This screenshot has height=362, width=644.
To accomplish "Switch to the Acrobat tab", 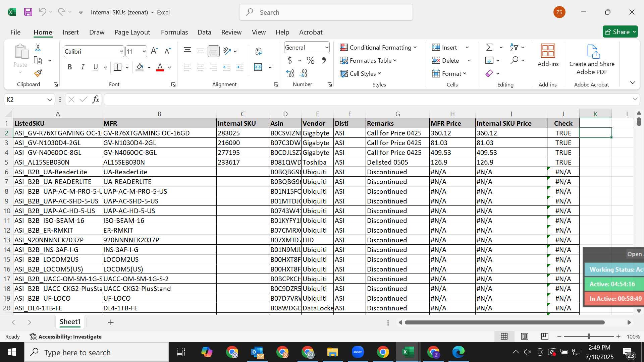I will [x=311, y=32].
